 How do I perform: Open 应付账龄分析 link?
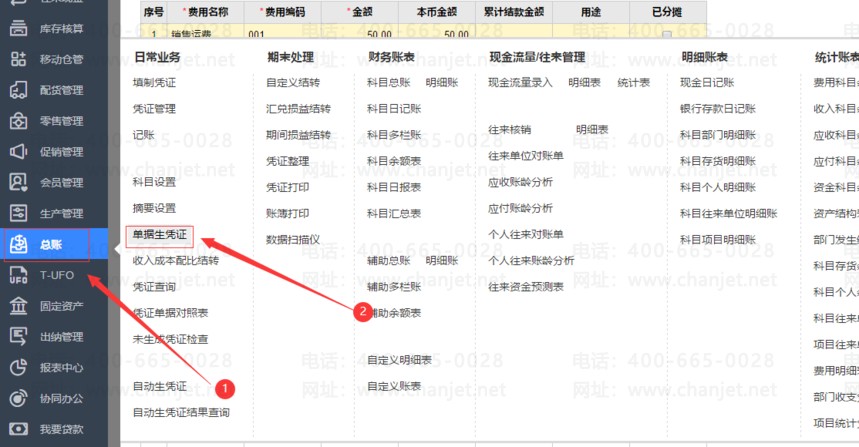(x=520, y=208)
